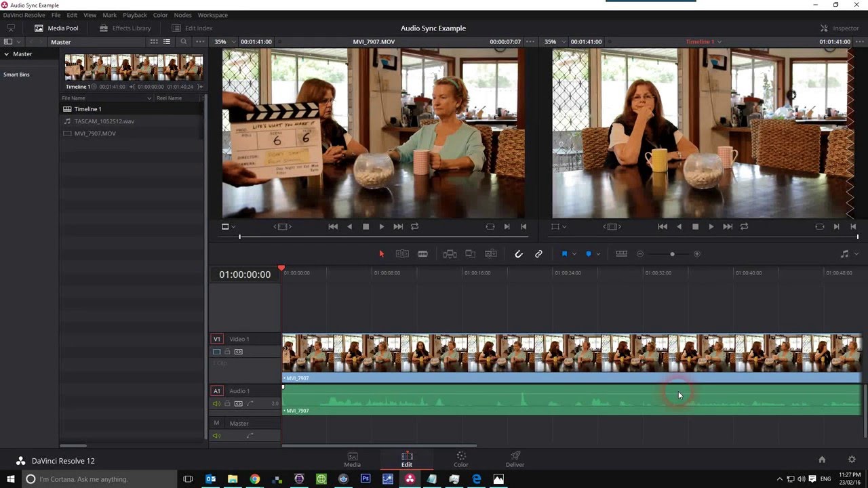
Task: Switch to the Media page tab
Action: [353, 459]
